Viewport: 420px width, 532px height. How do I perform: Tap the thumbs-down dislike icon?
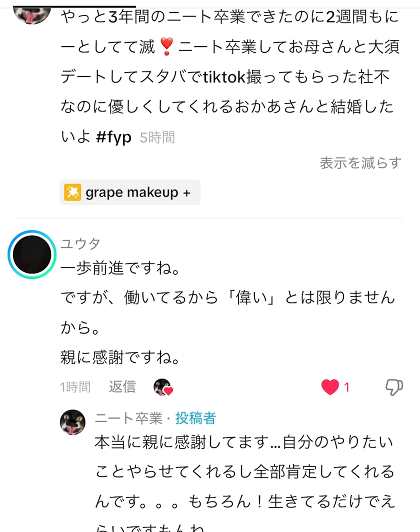point(394,386)
